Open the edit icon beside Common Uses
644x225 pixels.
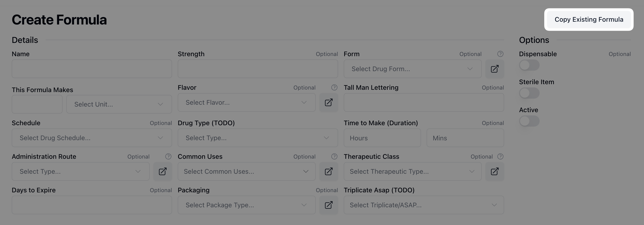[329, 171]
